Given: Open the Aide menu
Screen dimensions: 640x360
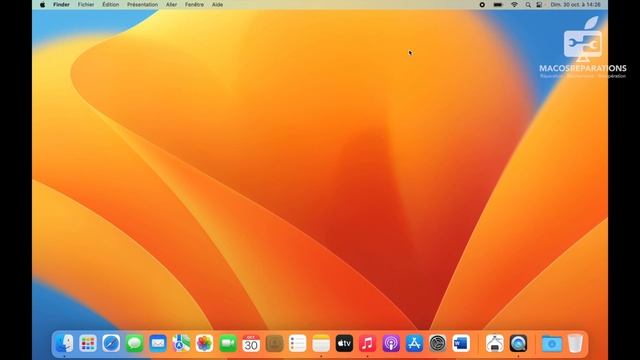Looking at the screenshot, I should pyautogui.click(x=218, y=4).
